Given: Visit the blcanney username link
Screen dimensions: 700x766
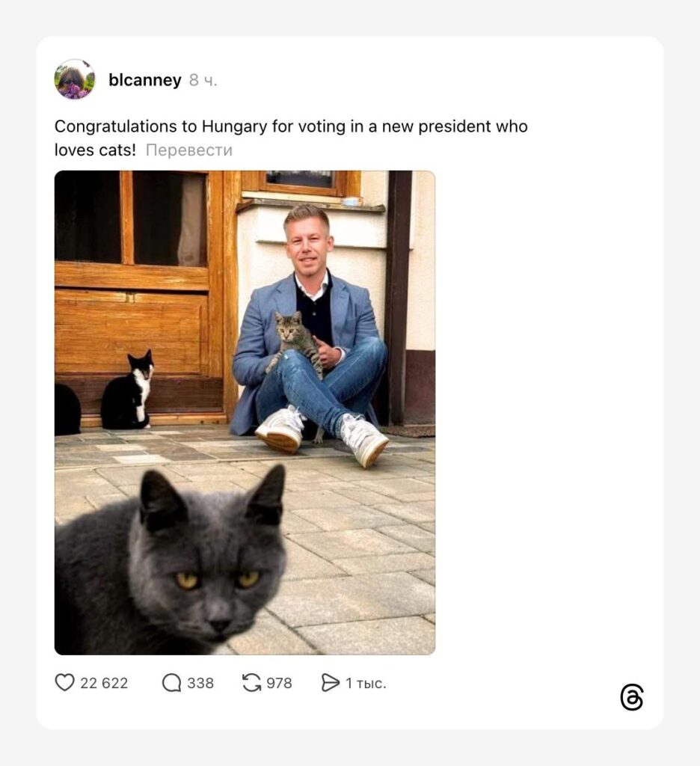Looking at the screenshot, I should [x=144, y=79].
